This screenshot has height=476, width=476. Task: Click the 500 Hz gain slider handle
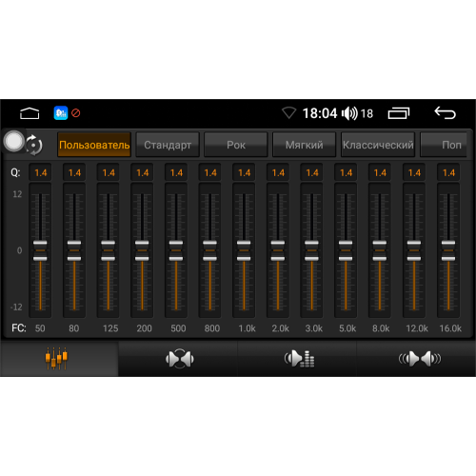pyautogui.click(x=176, y=250)
